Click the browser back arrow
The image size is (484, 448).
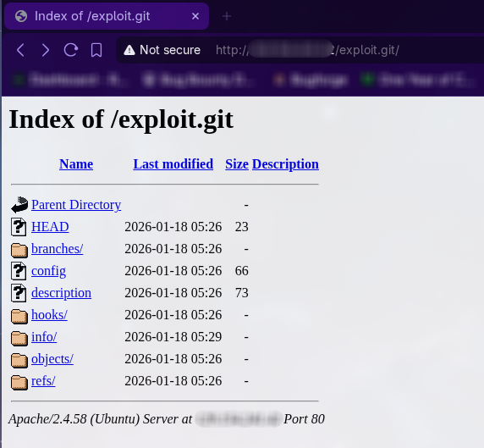(x=20, y=50)
